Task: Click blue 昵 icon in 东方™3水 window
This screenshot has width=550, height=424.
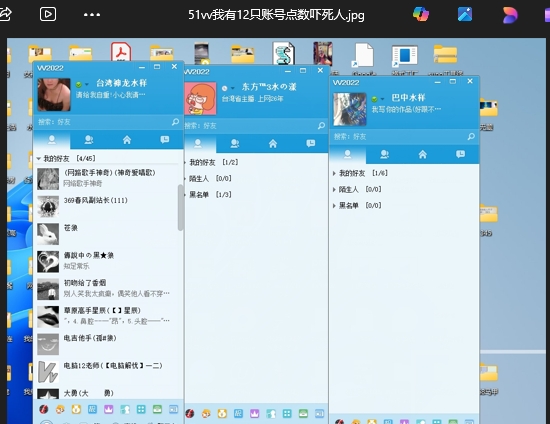Action: (x=238, y=414)
